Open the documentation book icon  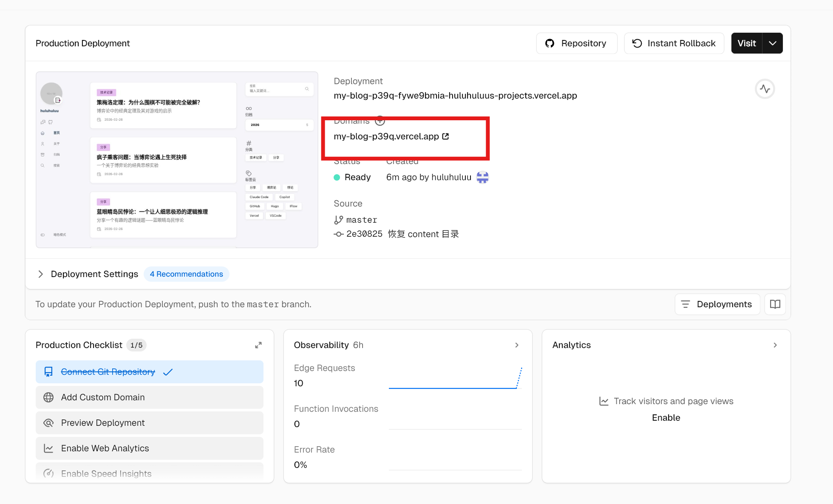(775, 304)
